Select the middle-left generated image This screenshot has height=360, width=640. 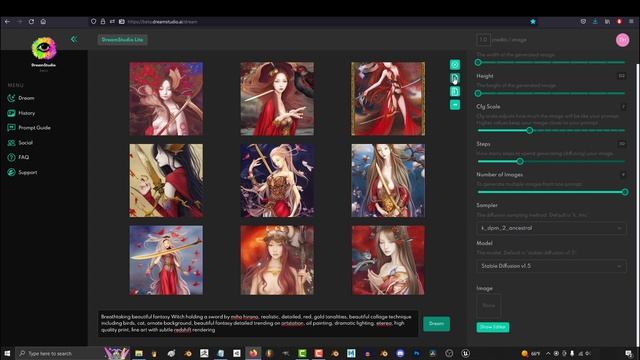click(x=166, y=180)
